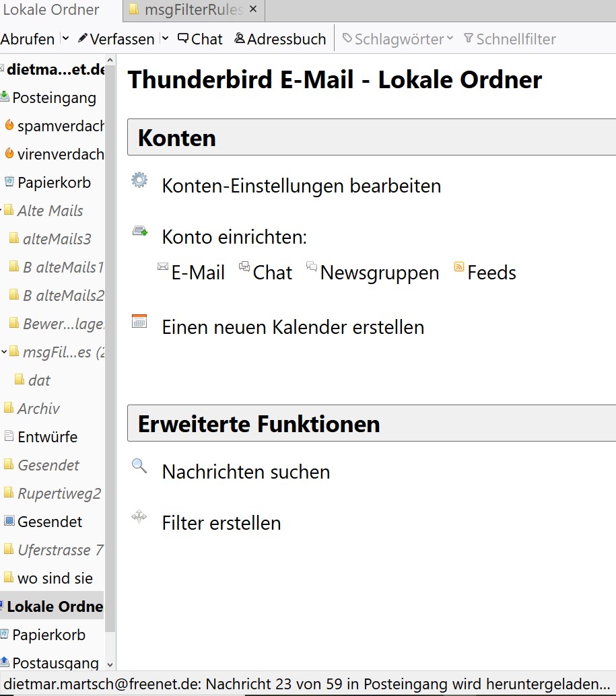Close the msgFilterRules tab
Image resolution: width=616 pixels, height=696 pixels.
(253, 9)
